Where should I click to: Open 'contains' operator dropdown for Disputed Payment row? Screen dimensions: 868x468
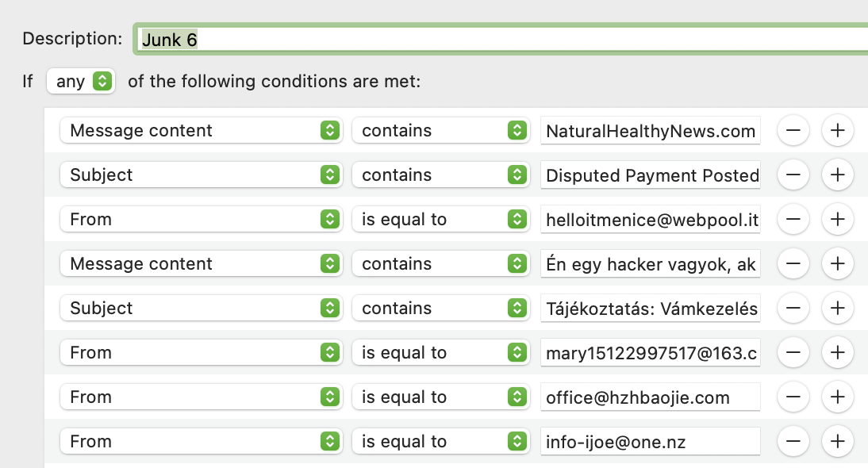pyautogui.click(x=440, y=175)
